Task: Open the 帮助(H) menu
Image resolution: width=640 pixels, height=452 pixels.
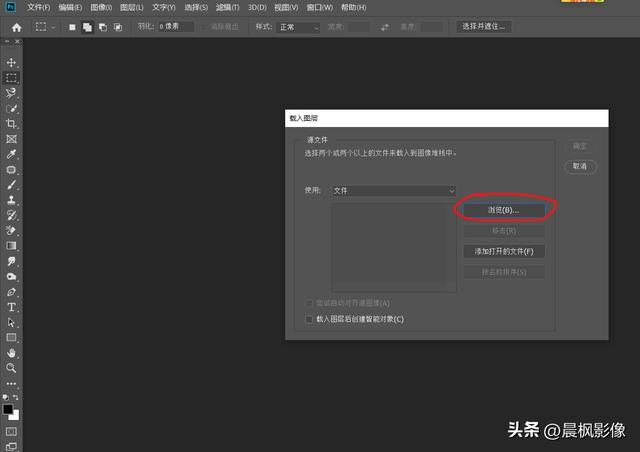Action: (x=353, y=7)
